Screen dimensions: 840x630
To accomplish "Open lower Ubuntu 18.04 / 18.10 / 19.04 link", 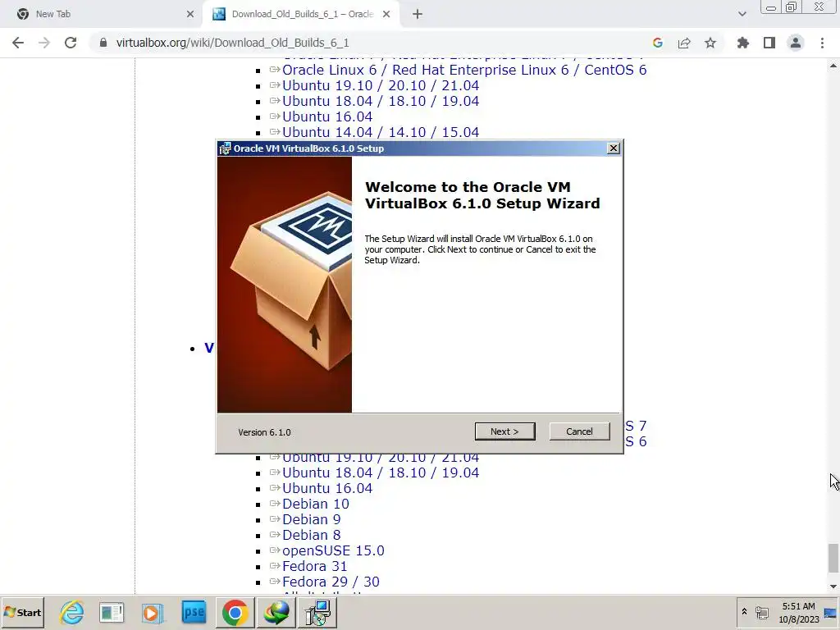I will coord(381,472).
